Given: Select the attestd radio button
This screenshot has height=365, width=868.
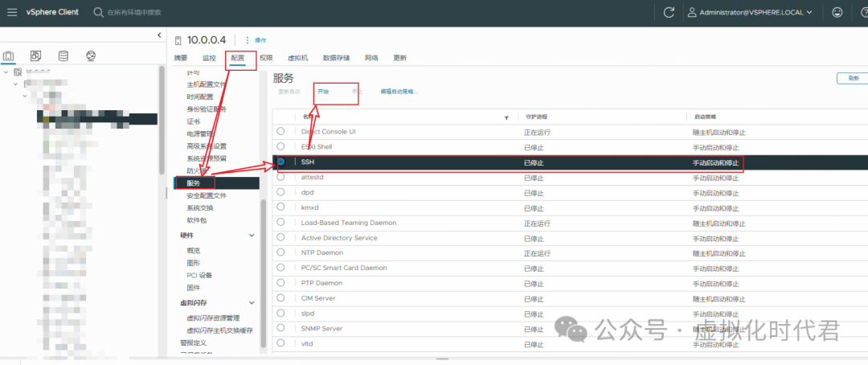Looking at the screenshot, I should (x=280, y=177).
